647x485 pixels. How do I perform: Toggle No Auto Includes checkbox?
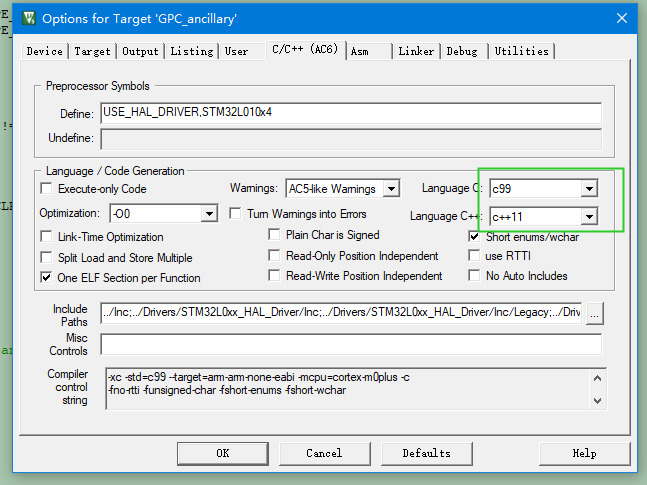pos(475,275)
